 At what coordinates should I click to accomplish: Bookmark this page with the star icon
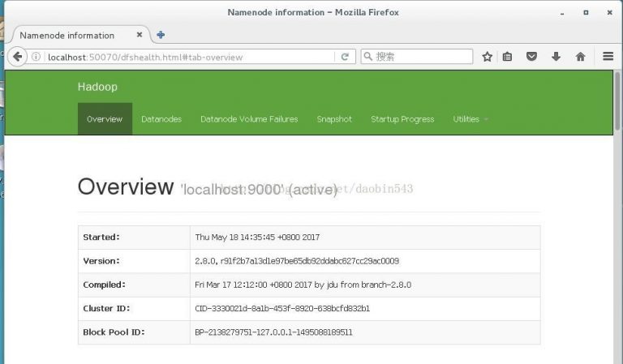pos(488,57)
